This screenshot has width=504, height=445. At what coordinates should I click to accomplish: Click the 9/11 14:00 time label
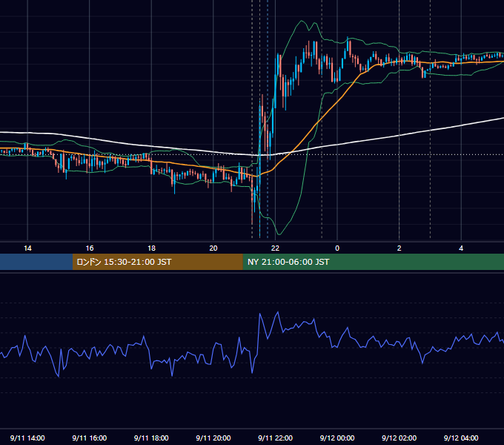click(x=27, y=438)
